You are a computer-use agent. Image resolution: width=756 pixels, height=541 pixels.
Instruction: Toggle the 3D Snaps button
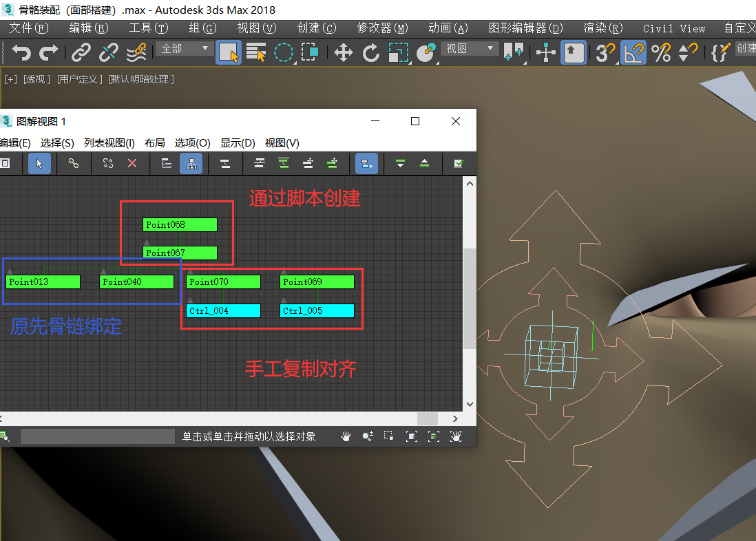[x=605, y=52]
